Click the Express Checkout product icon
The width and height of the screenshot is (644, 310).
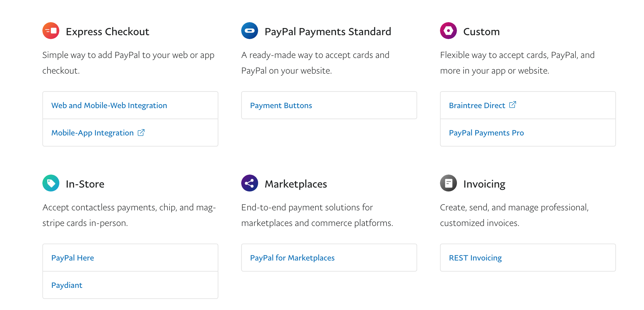tap(51, 31)
